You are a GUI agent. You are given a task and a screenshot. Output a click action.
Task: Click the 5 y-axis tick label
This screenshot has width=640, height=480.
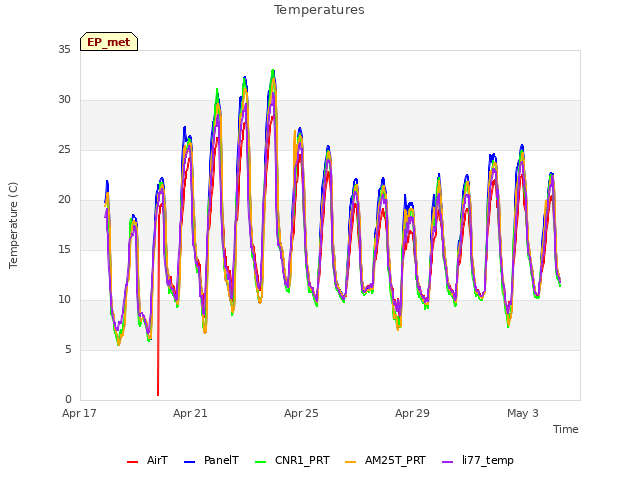point(68,349)
